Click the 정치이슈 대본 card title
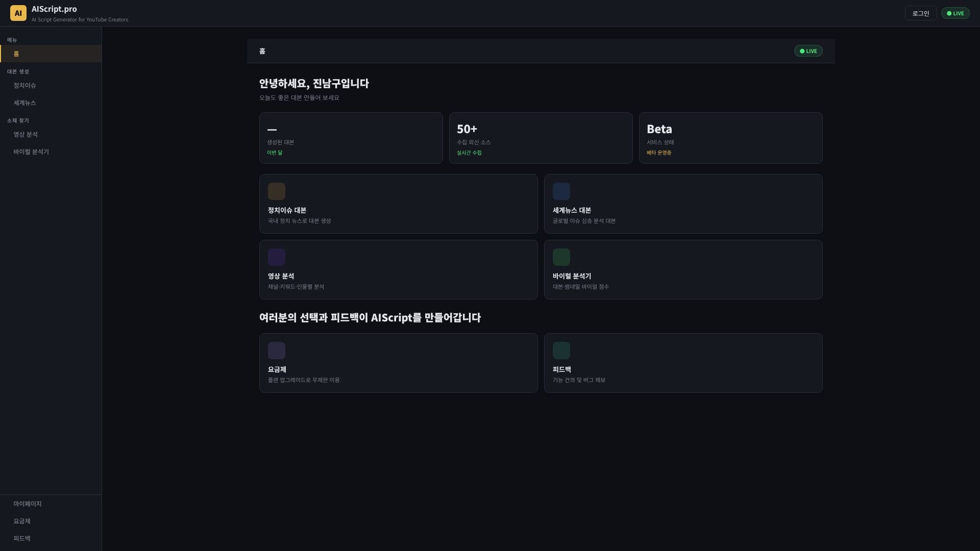This screenshot has width=980, height=551. point(287,210)
